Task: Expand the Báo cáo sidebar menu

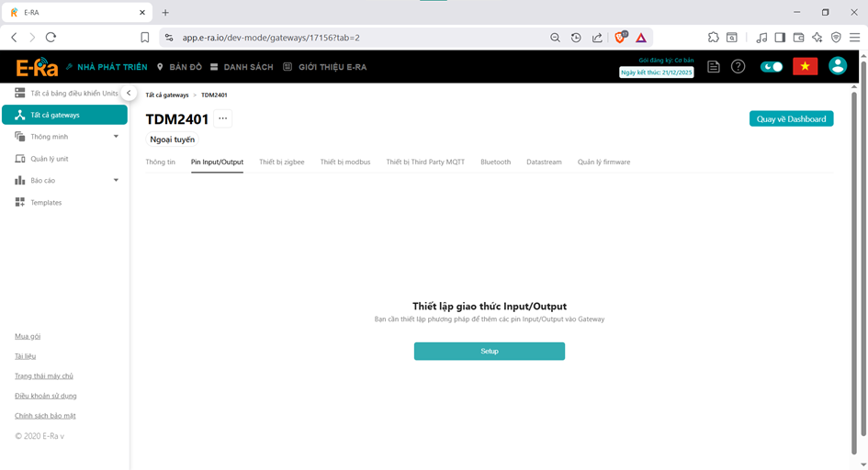Action: (x=116, y=181)
